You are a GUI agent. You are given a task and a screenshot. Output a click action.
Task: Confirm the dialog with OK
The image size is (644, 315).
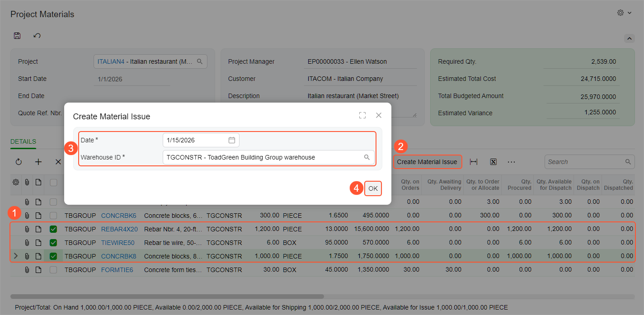coord(373,188)
